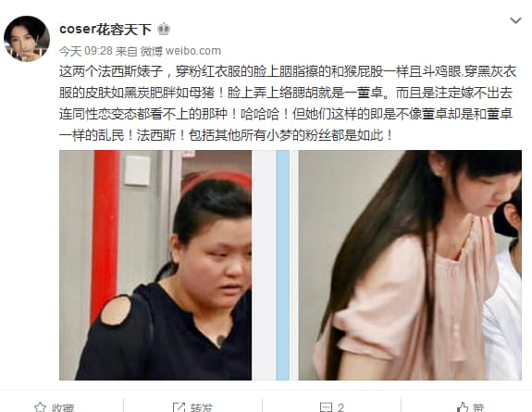Image resolution: width=532 pixels, height=412 pixels.
Task: Click the post body text
Action: pos(288,104)
